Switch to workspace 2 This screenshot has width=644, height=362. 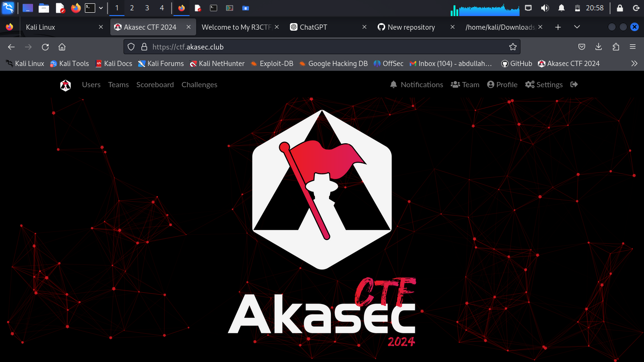point(132,8)
